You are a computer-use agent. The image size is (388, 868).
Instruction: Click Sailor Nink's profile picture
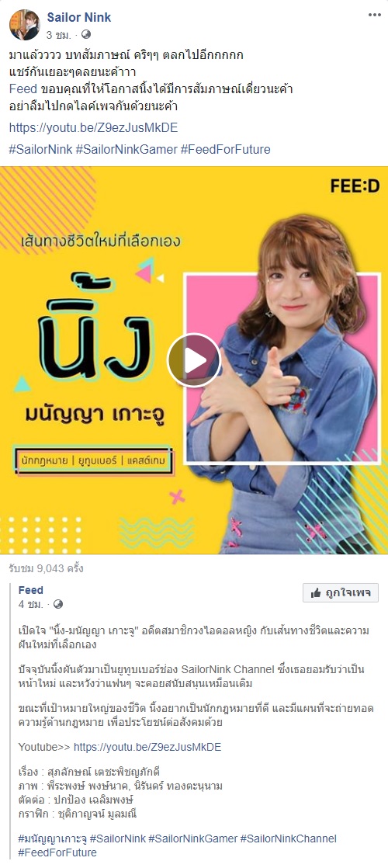tap(24, 25)
